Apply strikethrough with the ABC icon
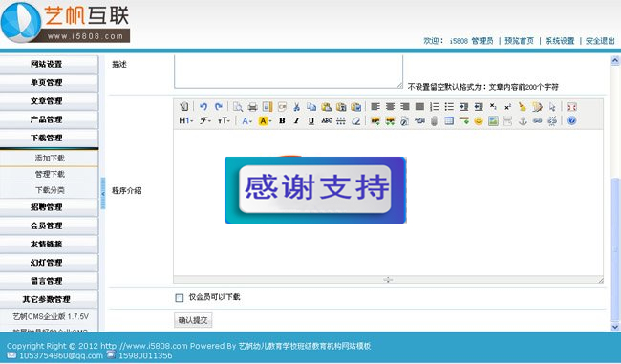The height and width of the screenshot is (364, 621). coord(327,120)
